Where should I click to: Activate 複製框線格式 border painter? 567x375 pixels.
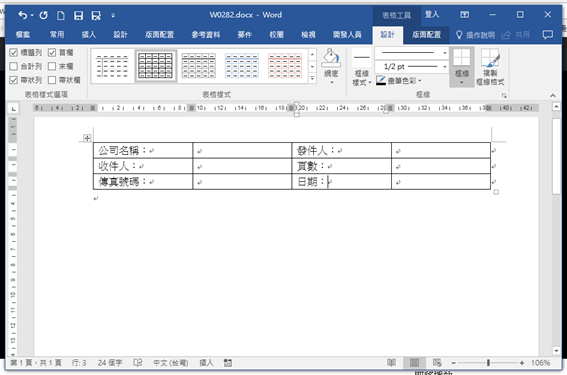490,67
